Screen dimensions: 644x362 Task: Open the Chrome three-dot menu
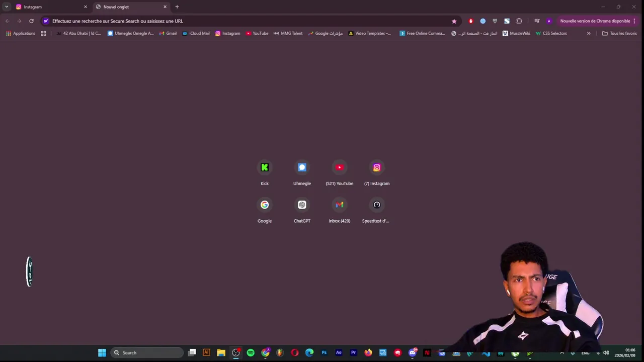coord(634,21)
